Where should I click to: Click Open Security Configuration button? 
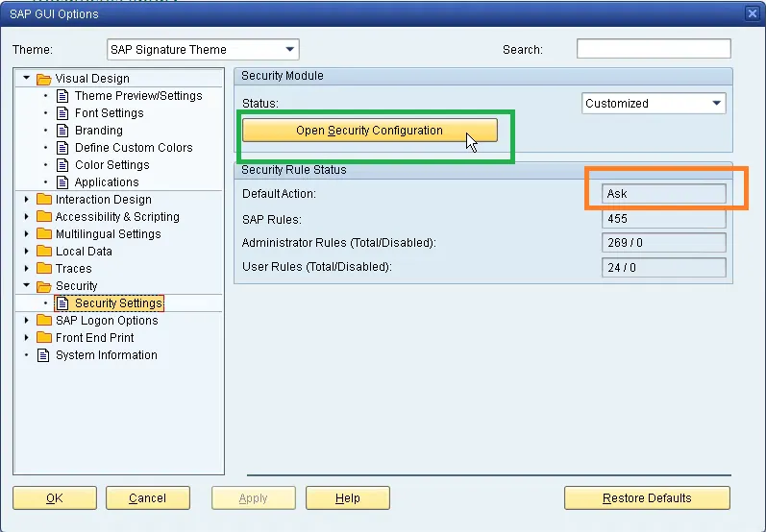pos(370,131)
